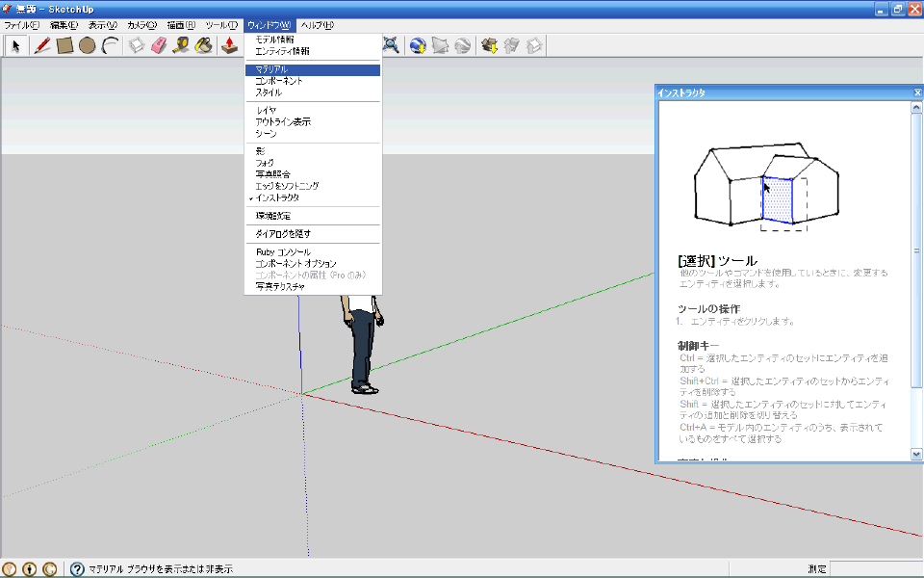Viewport: 924px width, 578px height.
Task: Select the arrow Select tool
Action: pos(15,45)
